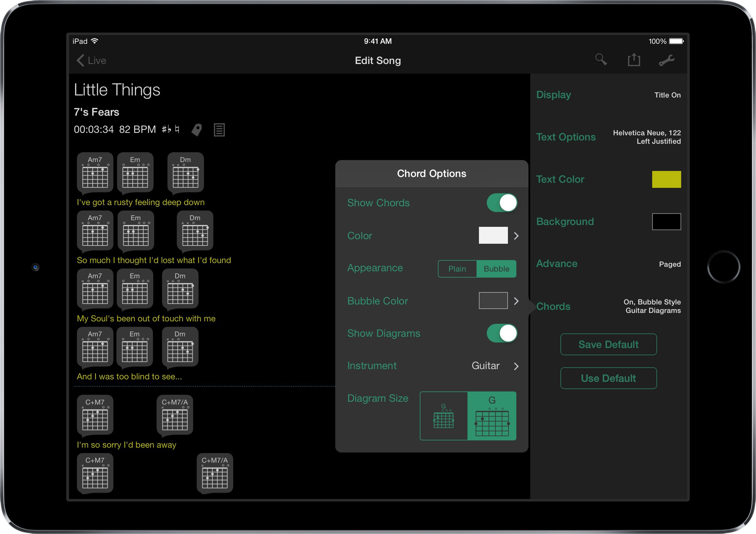
Task: Select the small diagram size option
Action: tap(444, 416)
